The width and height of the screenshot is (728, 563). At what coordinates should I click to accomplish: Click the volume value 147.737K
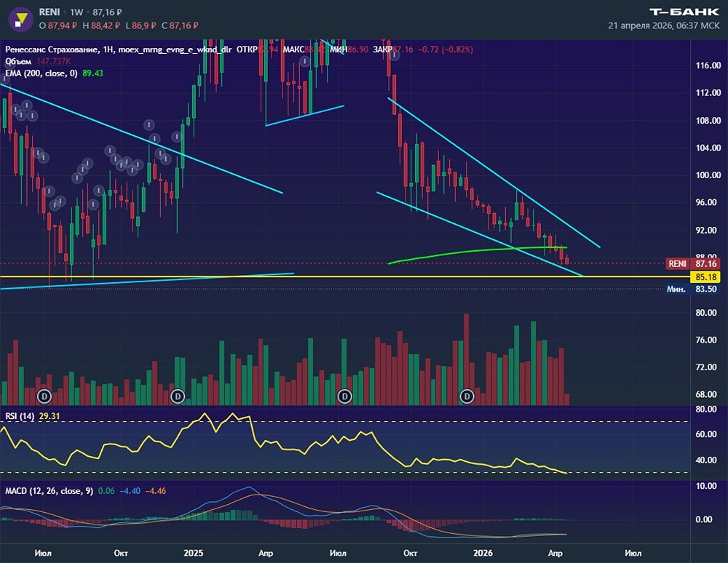[54, 61]
